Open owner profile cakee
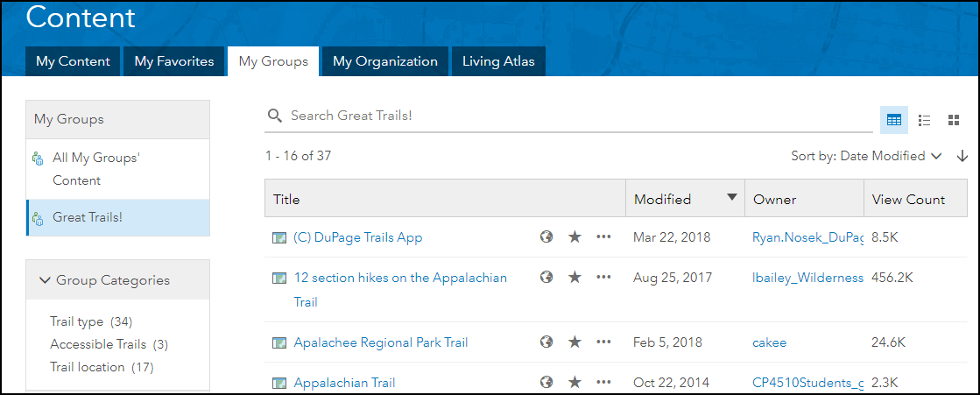 770,342
